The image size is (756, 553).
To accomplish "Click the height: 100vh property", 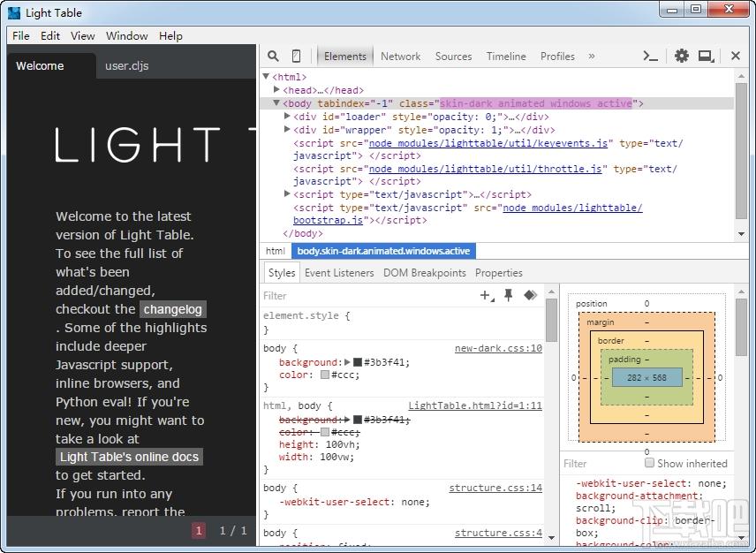I will (x=319, y=444).
